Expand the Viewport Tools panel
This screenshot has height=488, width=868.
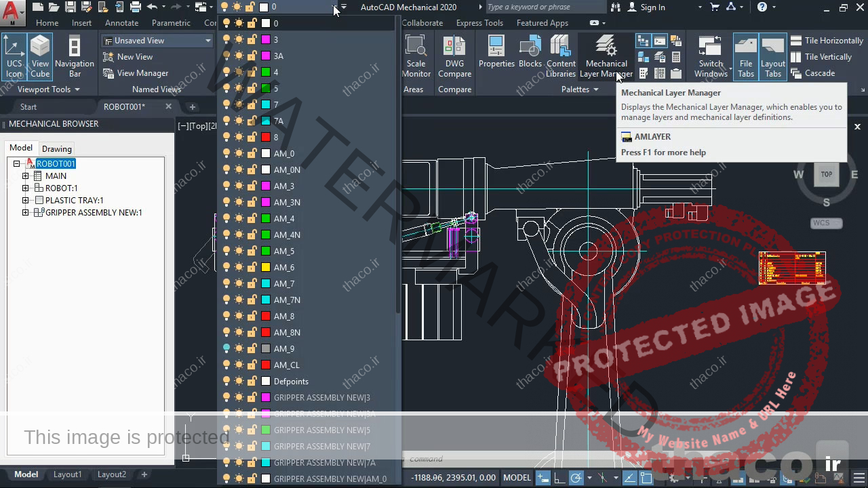[48, 89]
